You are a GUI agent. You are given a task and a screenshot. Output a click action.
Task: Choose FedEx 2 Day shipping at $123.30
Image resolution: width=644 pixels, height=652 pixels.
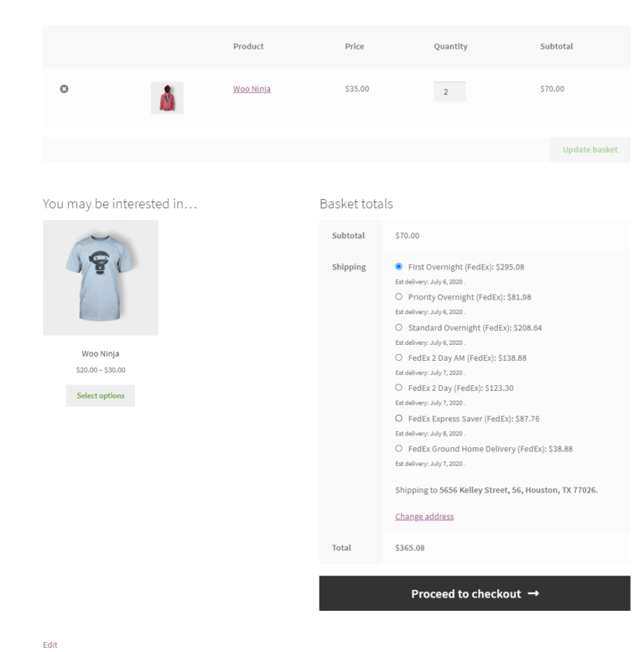399,388
